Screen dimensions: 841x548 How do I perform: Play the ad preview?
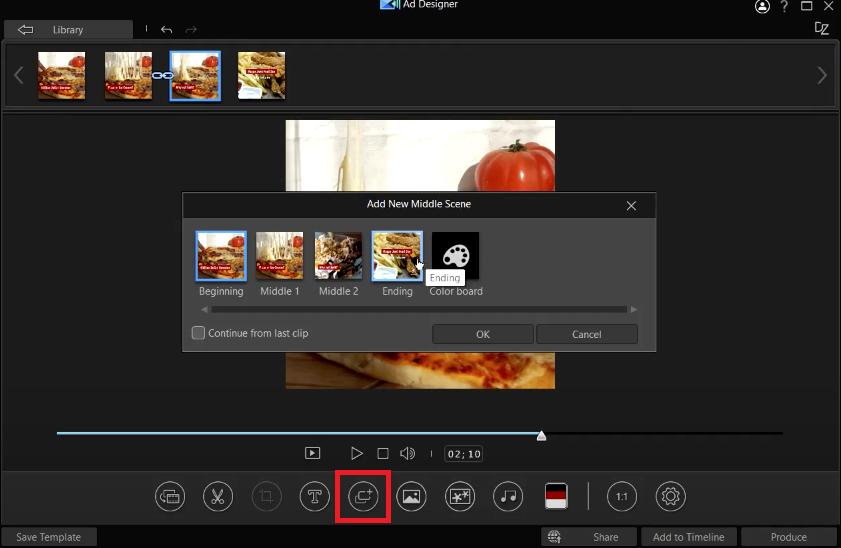pyautogui.click(x=356, y=454)
